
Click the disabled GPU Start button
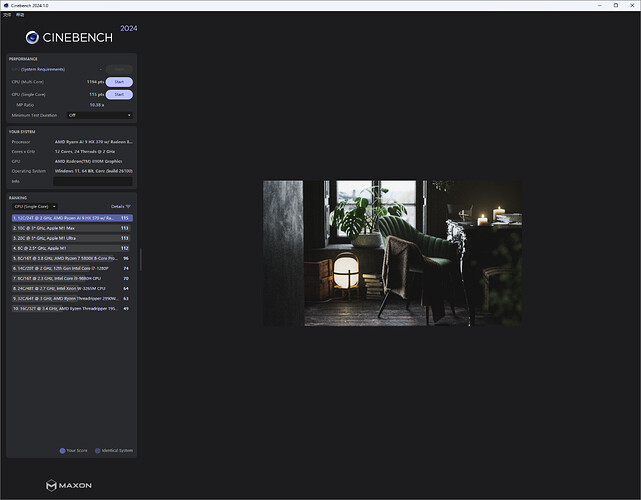119,69
